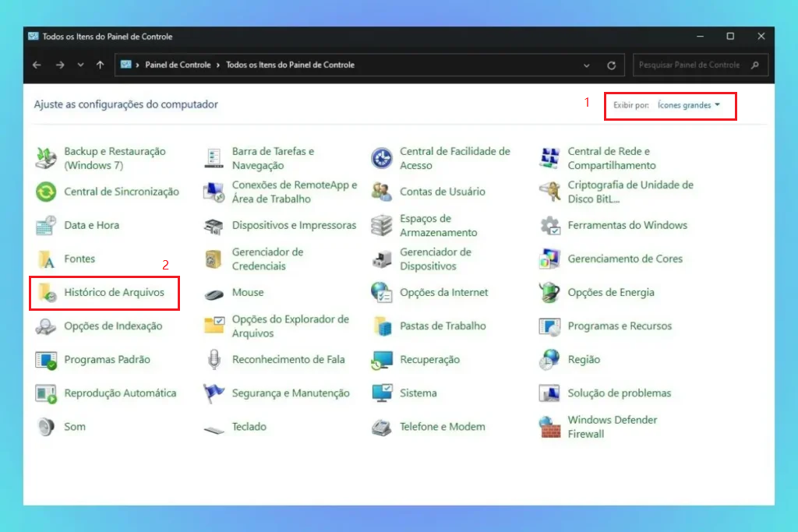Open Central de Rede e Compartilhamento link
Viewport: 798px width, 532px height.
612,158
